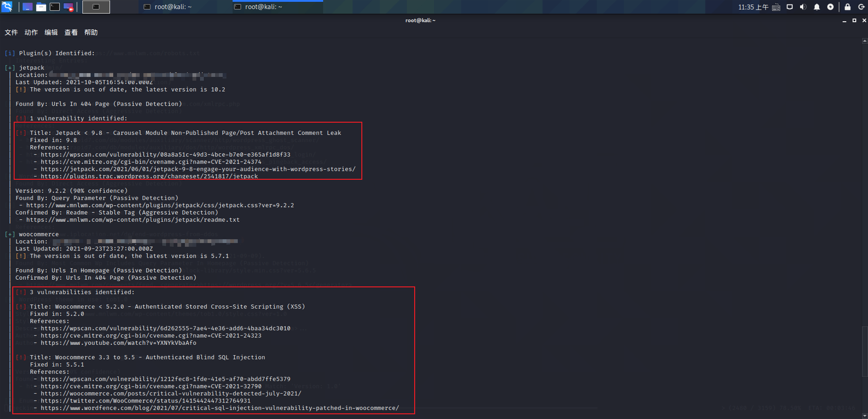The image size is (868, 419).
Task: Open the volume speaker tray icon
Action: [803, 7]
